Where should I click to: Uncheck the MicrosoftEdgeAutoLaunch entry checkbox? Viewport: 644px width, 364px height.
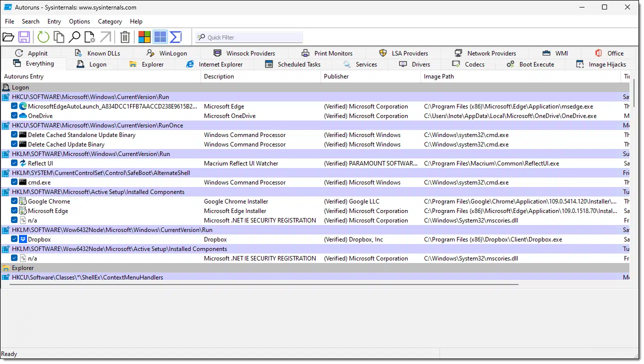click(x=14, y=106)
